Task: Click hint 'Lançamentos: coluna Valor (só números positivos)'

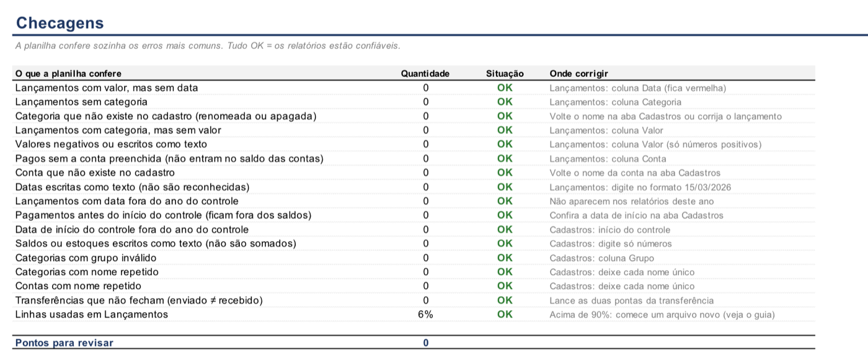Action: [x=655, y=145]
